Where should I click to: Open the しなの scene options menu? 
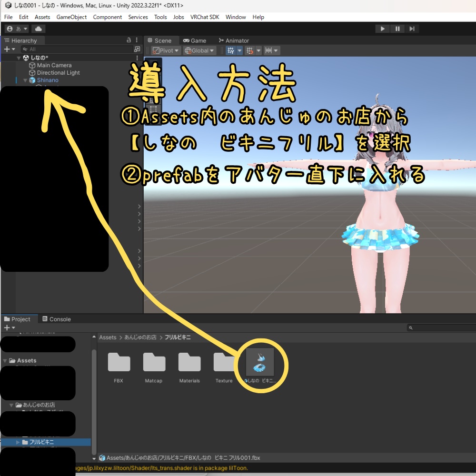[137, 58]
